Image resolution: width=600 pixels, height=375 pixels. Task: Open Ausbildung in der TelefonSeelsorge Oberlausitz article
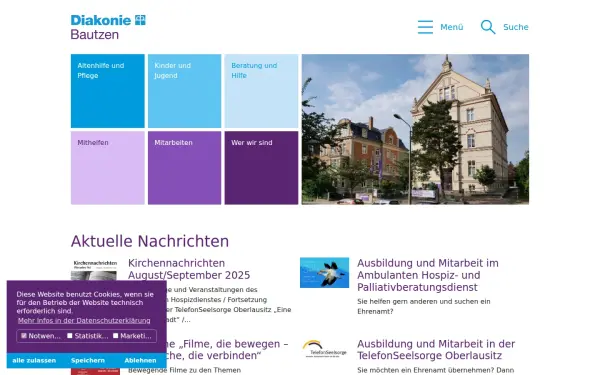coord(436,350)
